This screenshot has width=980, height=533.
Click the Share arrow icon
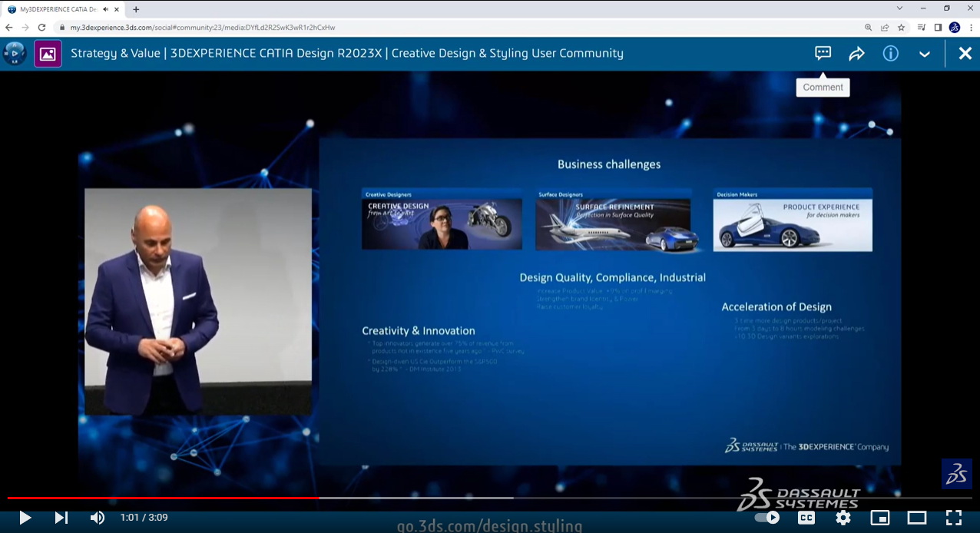click(x=856, y=53)
